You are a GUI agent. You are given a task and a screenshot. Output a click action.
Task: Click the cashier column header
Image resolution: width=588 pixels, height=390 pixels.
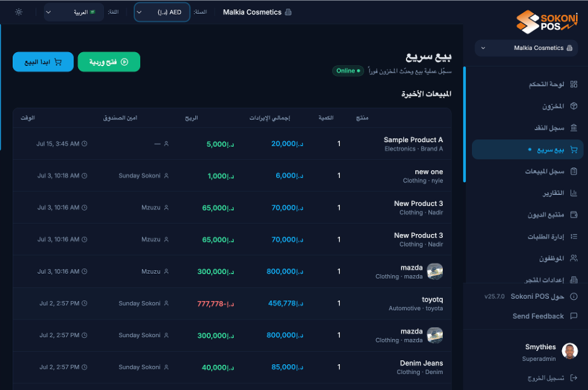point(120,118)
